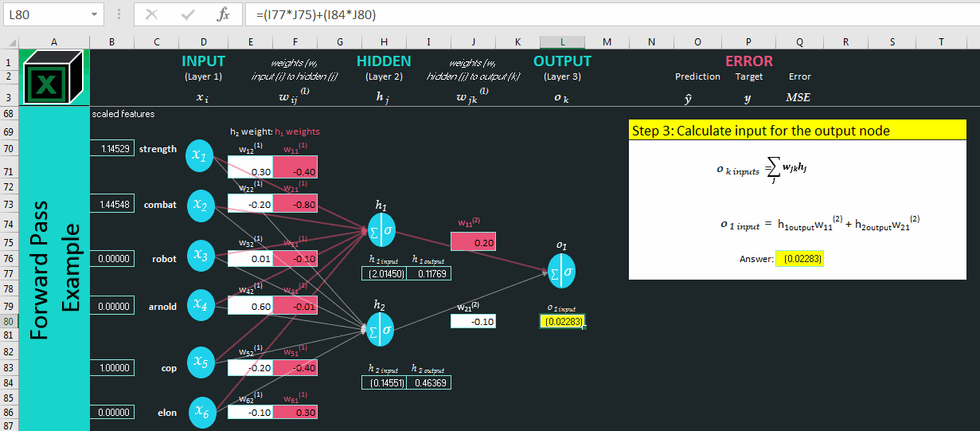Click the 'scaled features' label
Viewport: 980px width, 431px height.
[x=123, y=114]
